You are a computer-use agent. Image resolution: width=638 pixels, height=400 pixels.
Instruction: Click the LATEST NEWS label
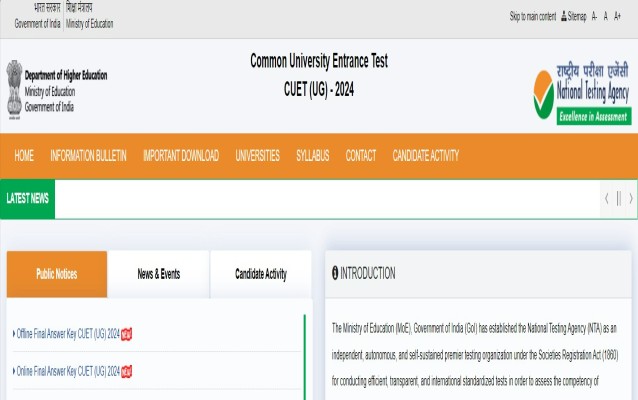(x=28, y=199)
